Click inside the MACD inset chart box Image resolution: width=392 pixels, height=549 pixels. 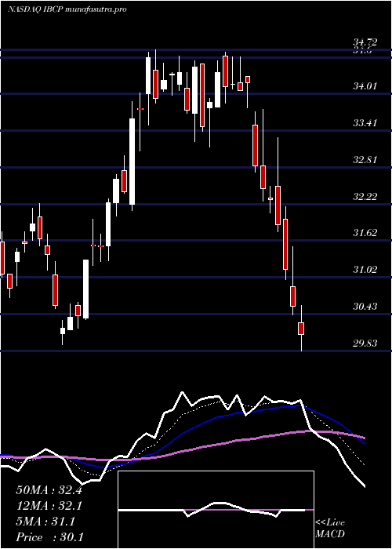pyautogui.click(x=216, y=510)
